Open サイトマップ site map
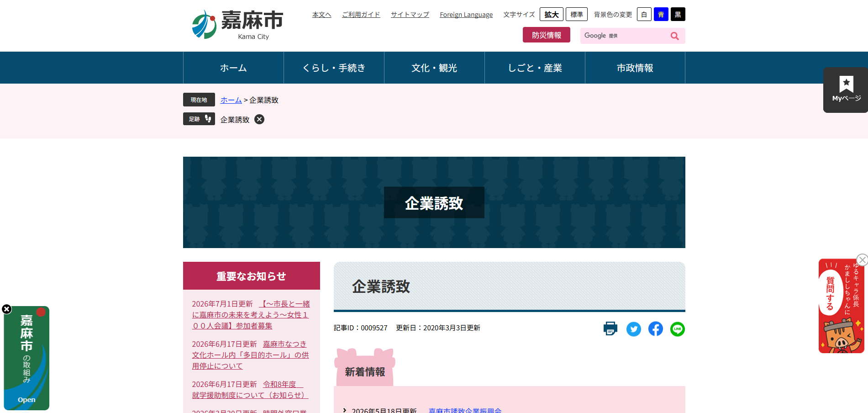The image size is (868, 413). (x=410, y=15)
